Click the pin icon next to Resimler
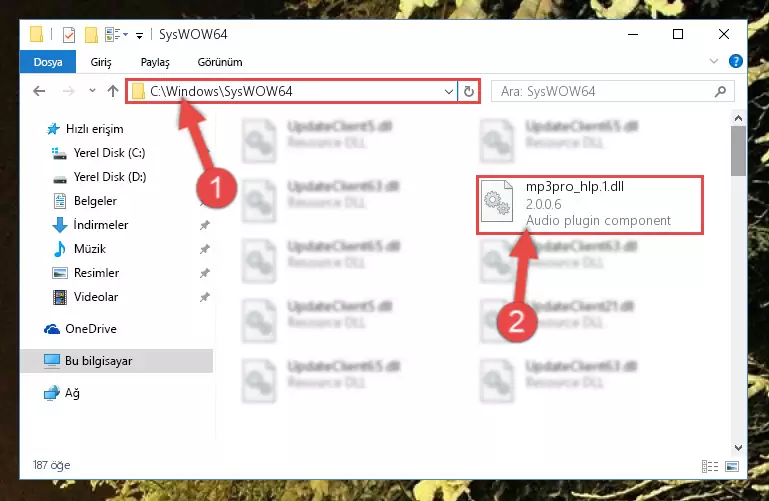 [x=205, y=273]
